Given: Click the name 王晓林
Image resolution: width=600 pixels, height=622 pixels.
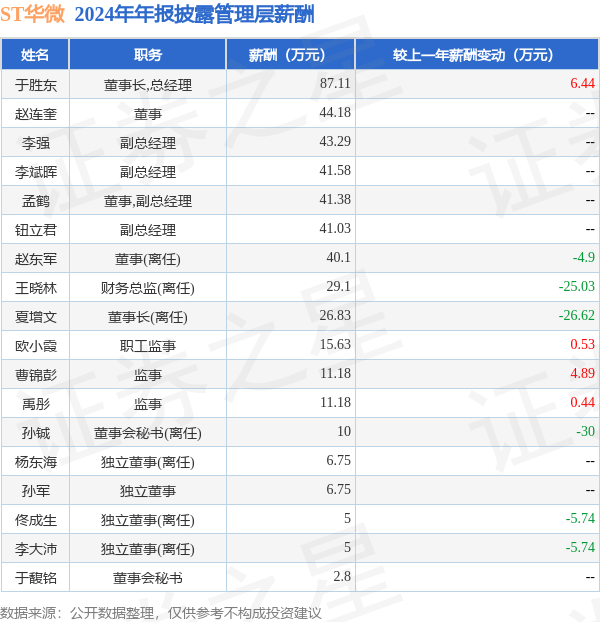Looking at the screenshot, I should tap(36, 288).
